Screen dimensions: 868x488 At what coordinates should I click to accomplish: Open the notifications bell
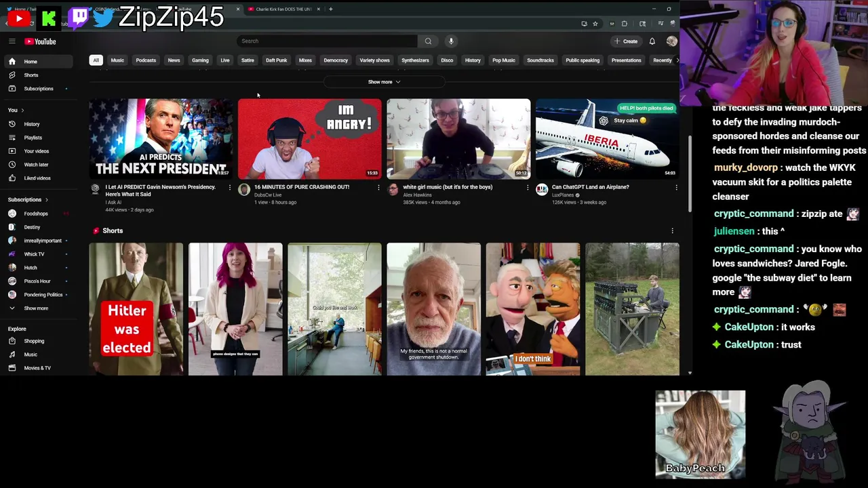tap(652, 41)
